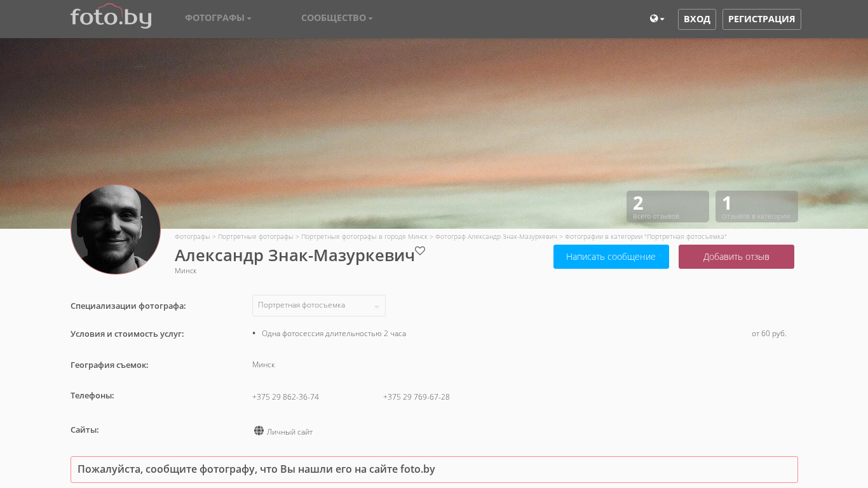Click the РЕГИСТРАЦИЯ button
This screenshot has height=488, width=868.
761,19
